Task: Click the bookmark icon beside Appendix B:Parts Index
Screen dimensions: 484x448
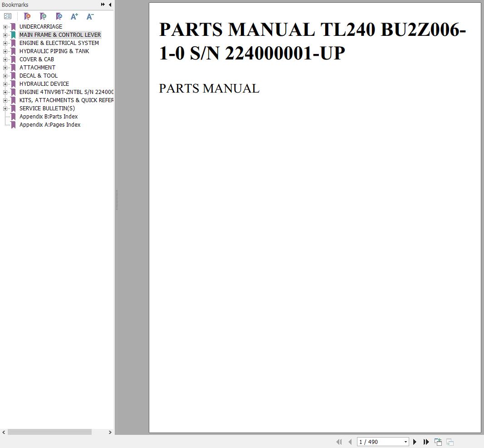Action: (x=13, y=117)
